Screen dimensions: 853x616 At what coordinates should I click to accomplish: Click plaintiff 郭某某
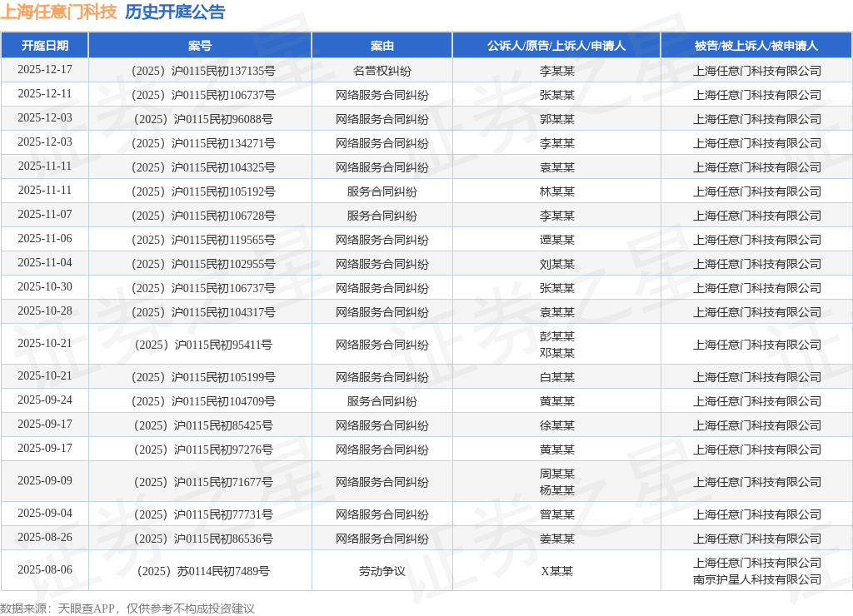pyautogui.click(x=557, y=119)
